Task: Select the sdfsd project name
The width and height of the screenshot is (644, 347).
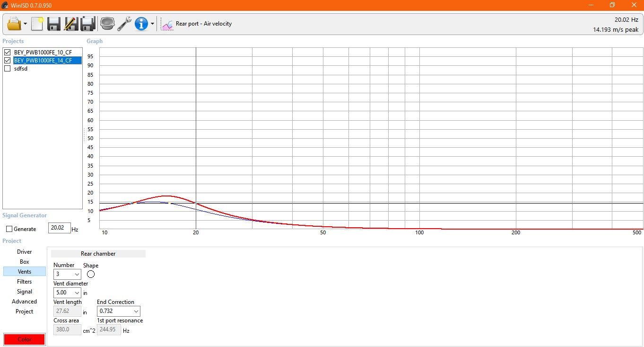Action: tap(21, 69)
